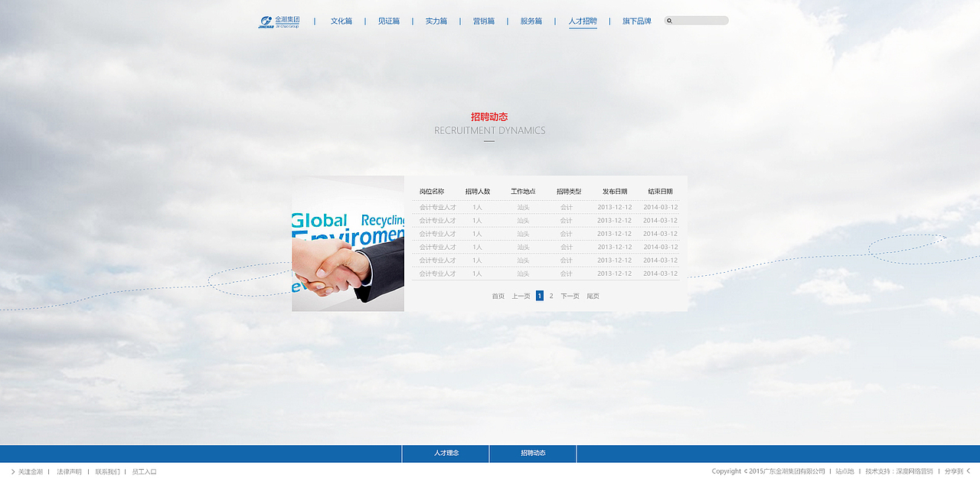This screenshot has width=980, height=482.
Task: Open the 旗下品牌 menu
Action: point(637,21)
